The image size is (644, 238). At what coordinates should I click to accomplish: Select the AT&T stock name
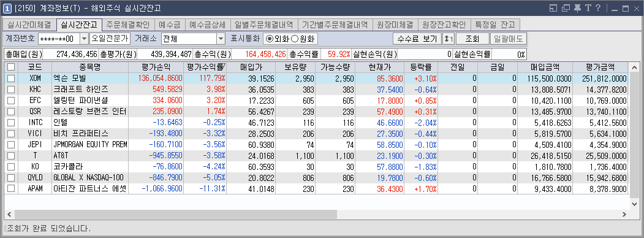pyautogui.click(x=61, y=155)
